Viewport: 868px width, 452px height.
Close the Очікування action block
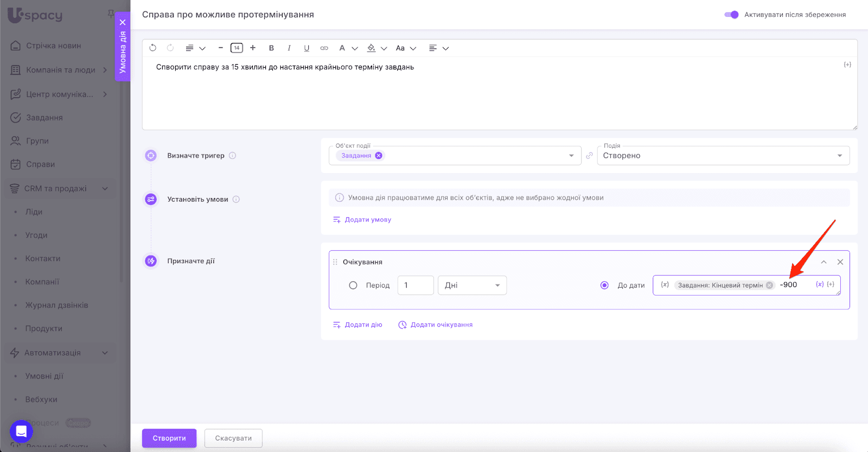click(x=840, y=262)
